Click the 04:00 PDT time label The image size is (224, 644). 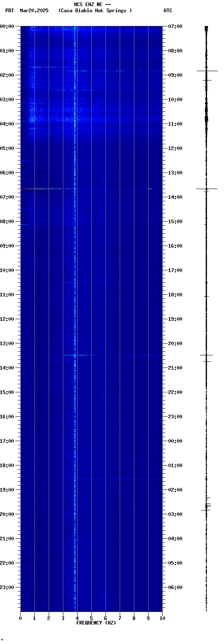pyautogui.click(x=7, y=124)
